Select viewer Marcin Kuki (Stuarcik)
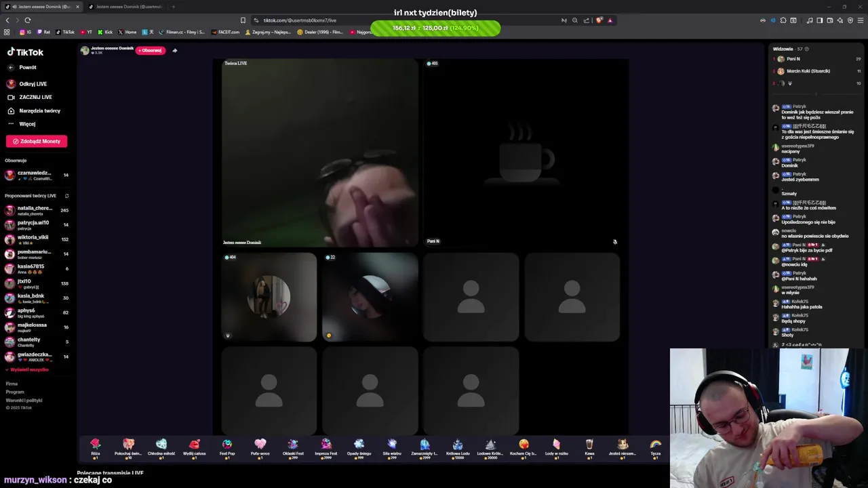Image resolution: width=868 pixels, height=488 pixels. click(x=817, y=70)
